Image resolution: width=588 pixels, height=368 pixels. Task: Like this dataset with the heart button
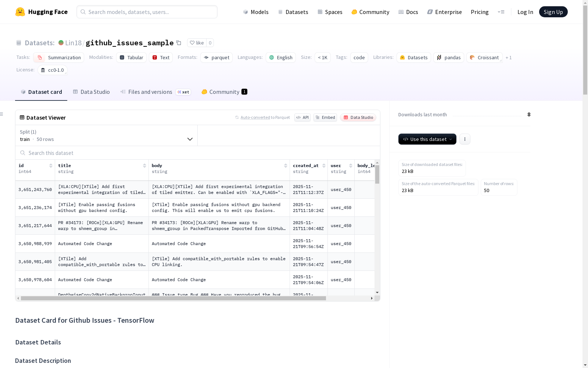[x=197, y=43]
